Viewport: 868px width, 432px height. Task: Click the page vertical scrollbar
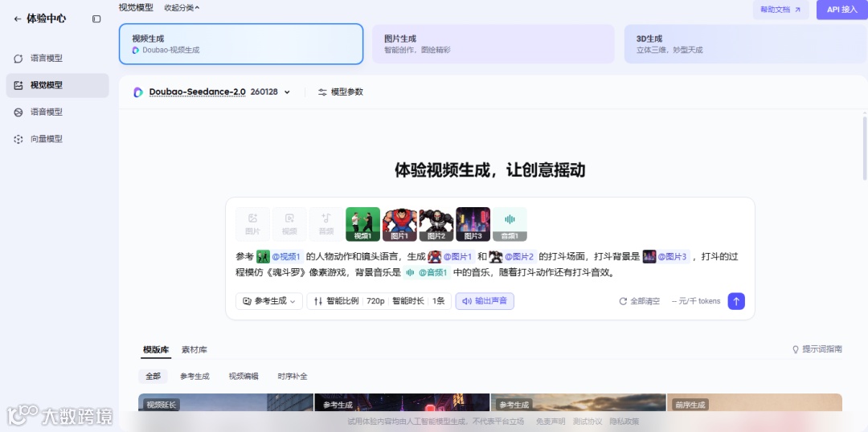(x=865, y=147)
